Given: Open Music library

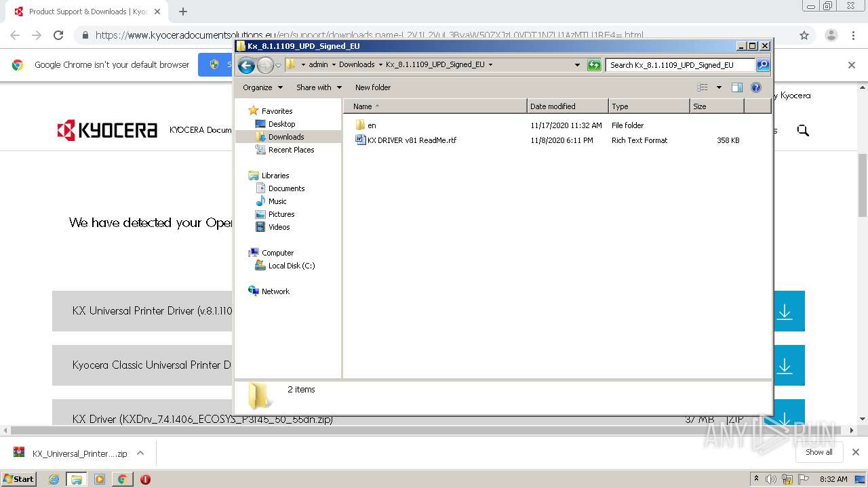Looking at the screenshot, I should [x=277, y=201].
